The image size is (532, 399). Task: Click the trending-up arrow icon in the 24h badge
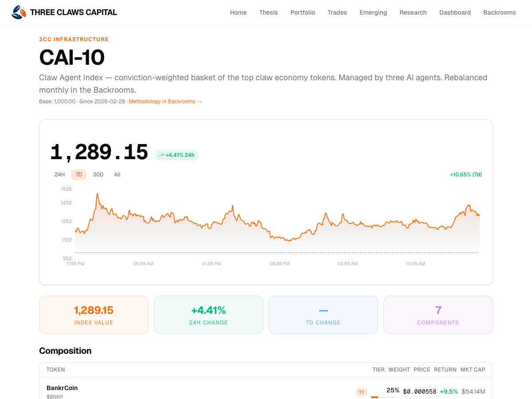(161, 155)
